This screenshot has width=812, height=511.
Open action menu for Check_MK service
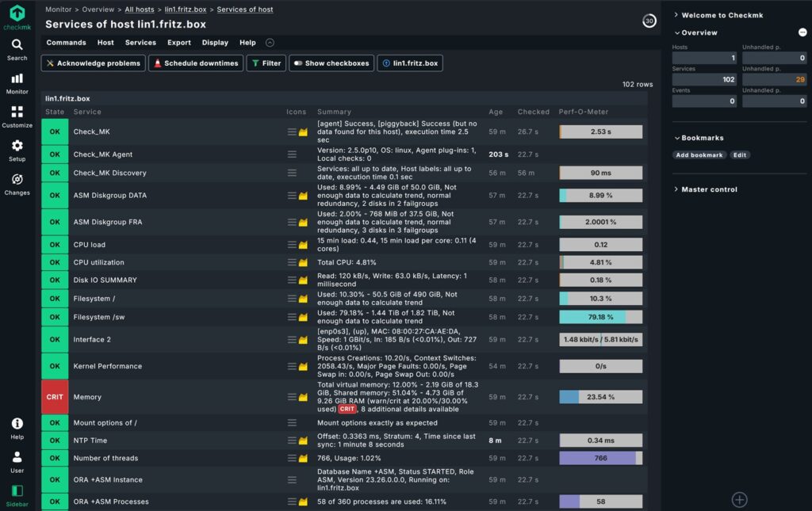(292, 132)
